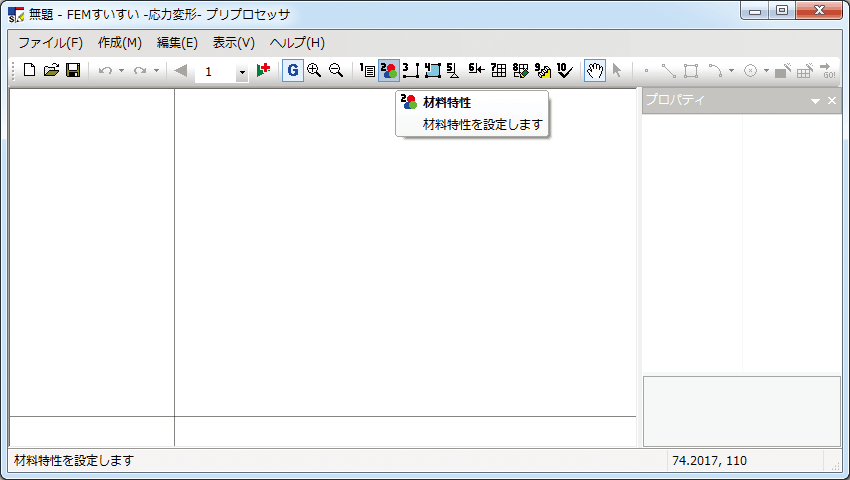Click the GO! run analysis icon

pos(827,71)
